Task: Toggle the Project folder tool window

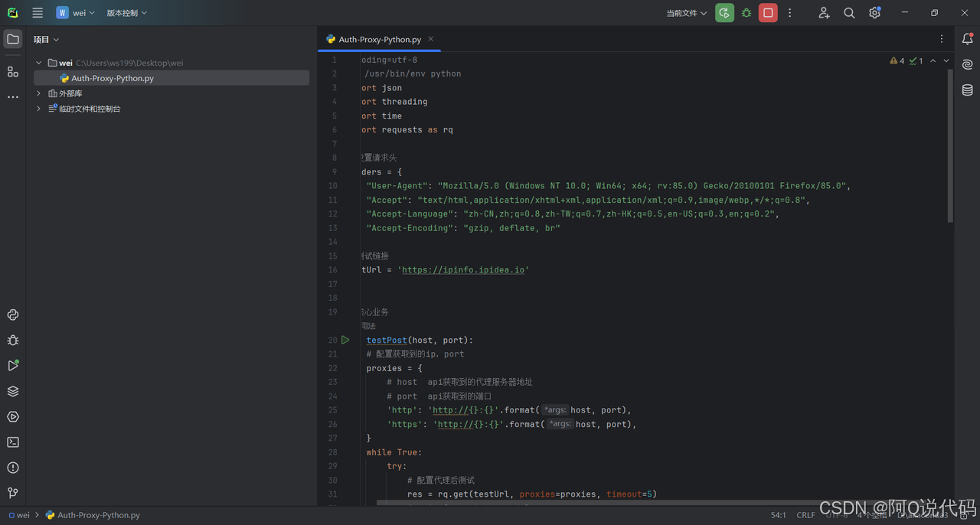Action: [13, 39]
